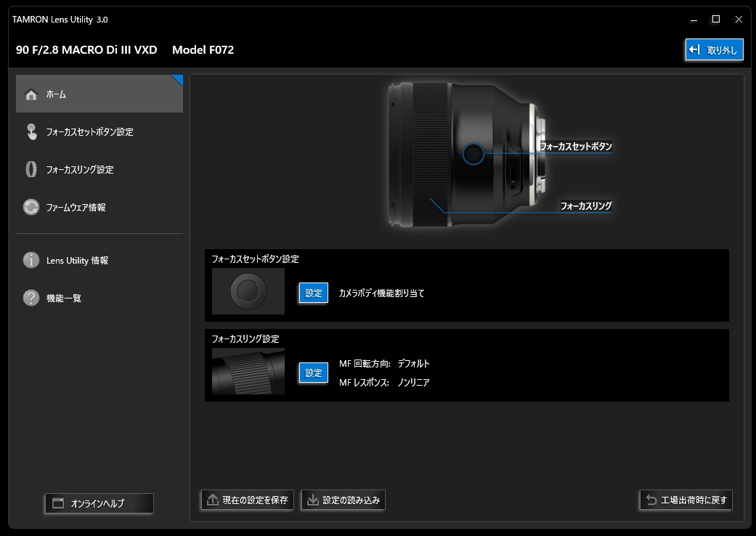Select 機能一覧 in the sidebar
The image size is (756, 536).
[64, 298]
